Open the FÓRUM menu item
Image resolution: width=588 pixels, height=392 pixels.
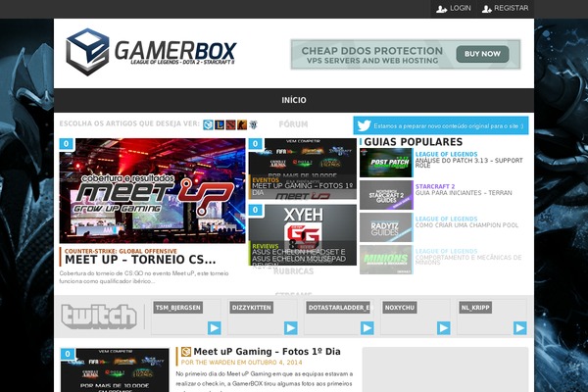tap(293, 124)
